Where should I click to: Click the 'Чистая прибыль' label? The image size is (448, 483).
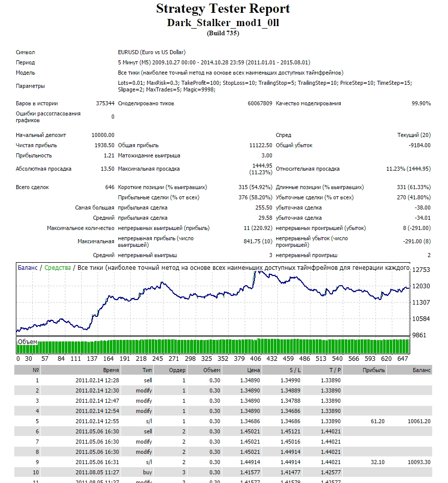coord(36,145)
